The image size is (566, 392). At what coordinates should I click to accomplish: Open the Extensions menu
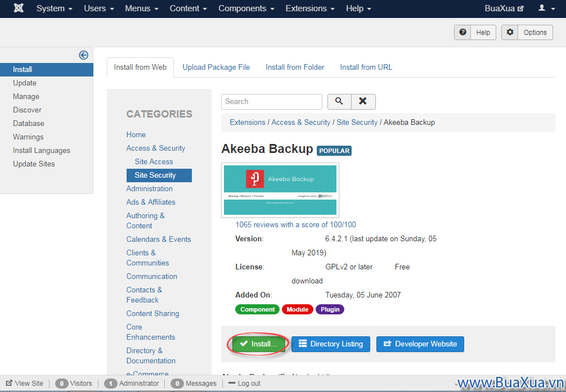(309, 8)
